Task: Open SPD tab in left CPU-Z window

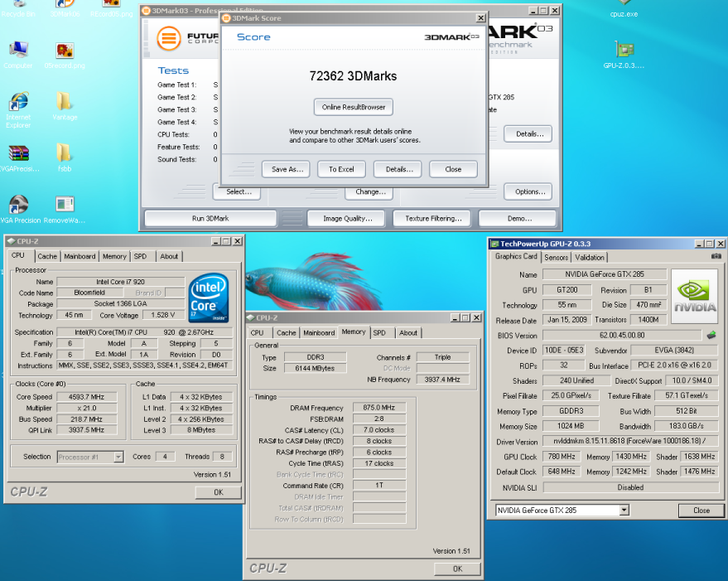Action: 140,256
